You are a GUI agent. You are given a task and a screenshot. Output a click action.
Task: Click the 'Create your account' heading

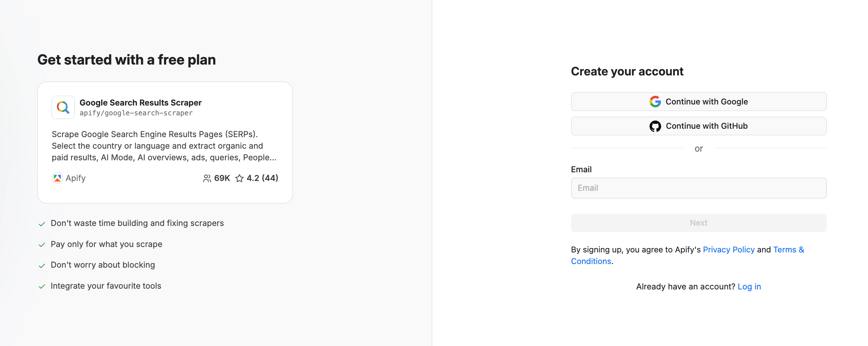627,71
